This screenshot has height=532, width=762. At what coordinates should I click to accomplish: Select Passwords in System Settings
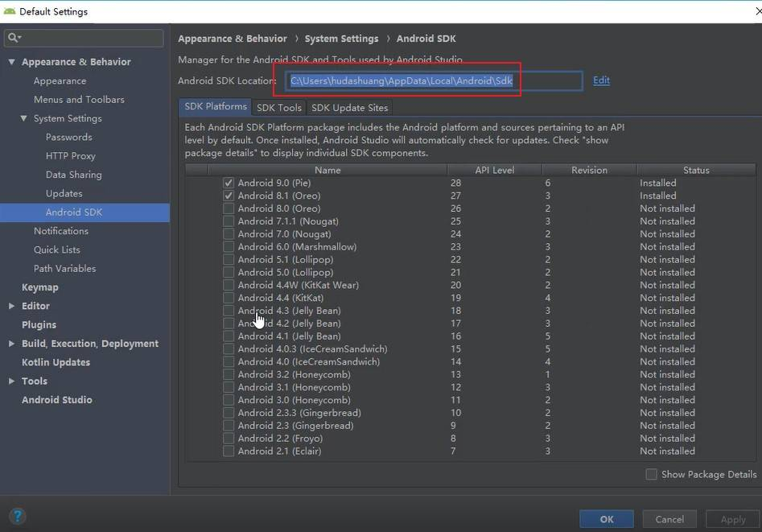tap(68, 137)
